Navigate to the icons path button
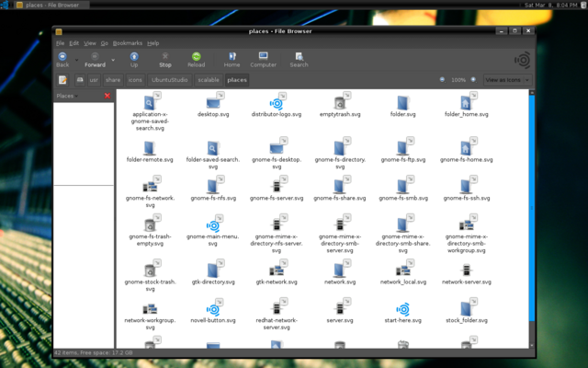 click(x=135, y=80)
